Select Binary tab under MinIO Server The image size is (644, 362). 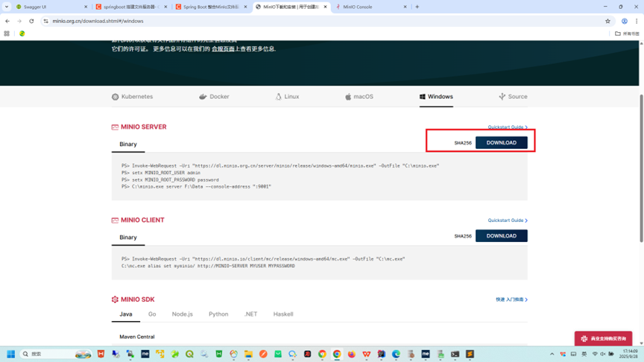coord(128,144)
